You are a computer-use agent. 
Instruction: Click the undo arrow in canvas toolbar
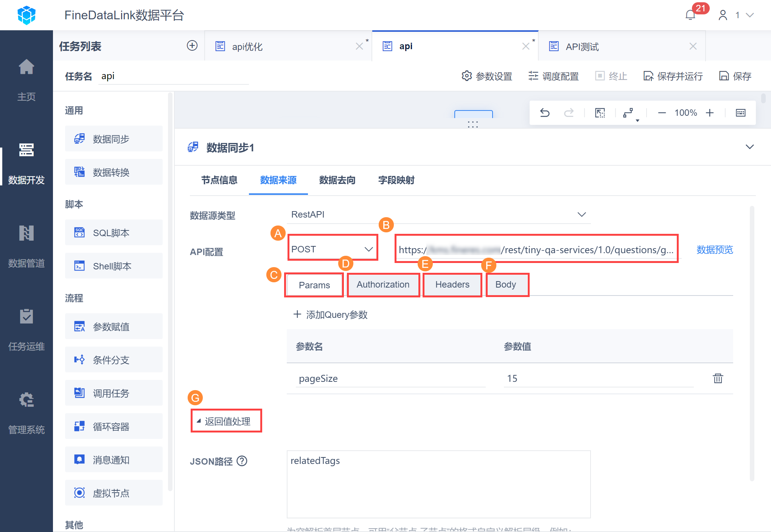click(x=544, y=113)
